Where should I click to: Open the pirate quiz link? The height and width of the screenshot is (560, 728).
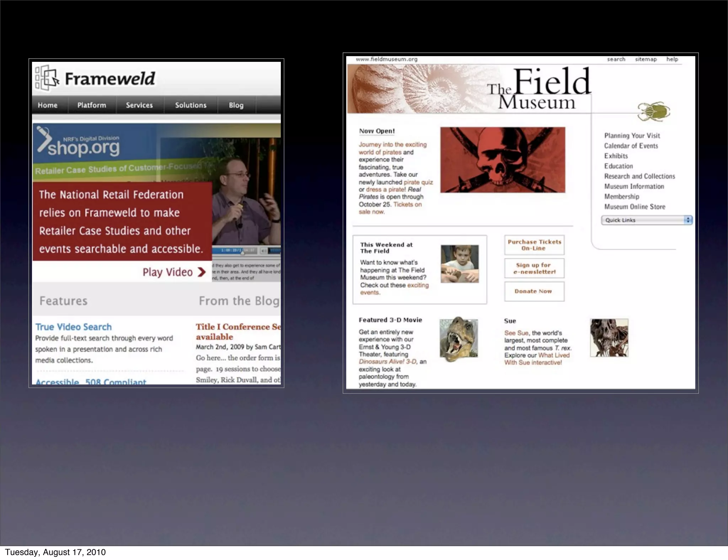point(418,182)
